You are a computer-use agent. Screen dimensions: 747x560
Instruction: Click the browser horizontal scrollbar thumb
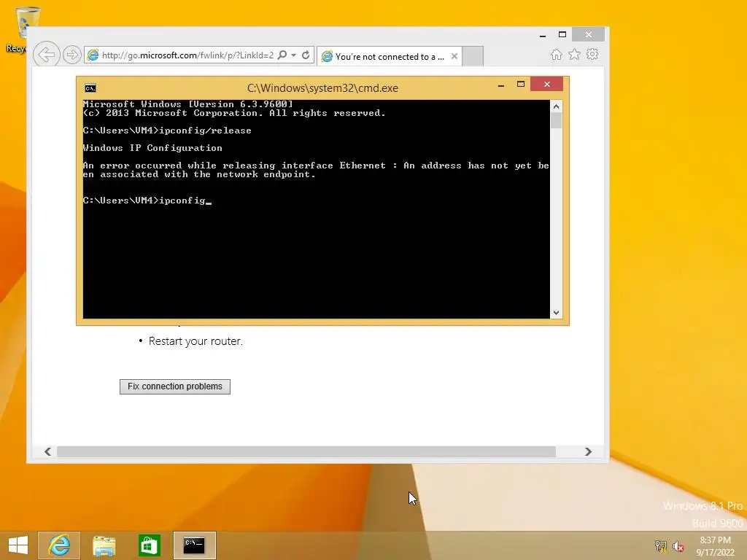306,451
